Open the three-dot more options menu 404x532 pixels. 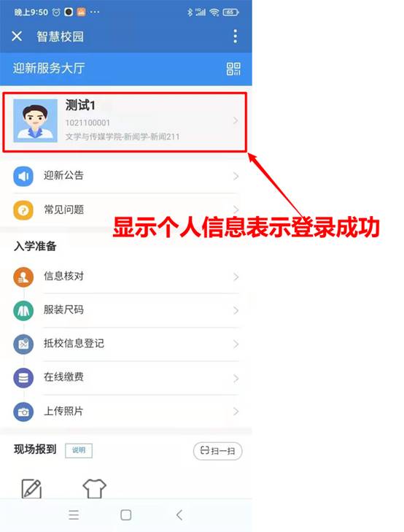coord(236,36)
